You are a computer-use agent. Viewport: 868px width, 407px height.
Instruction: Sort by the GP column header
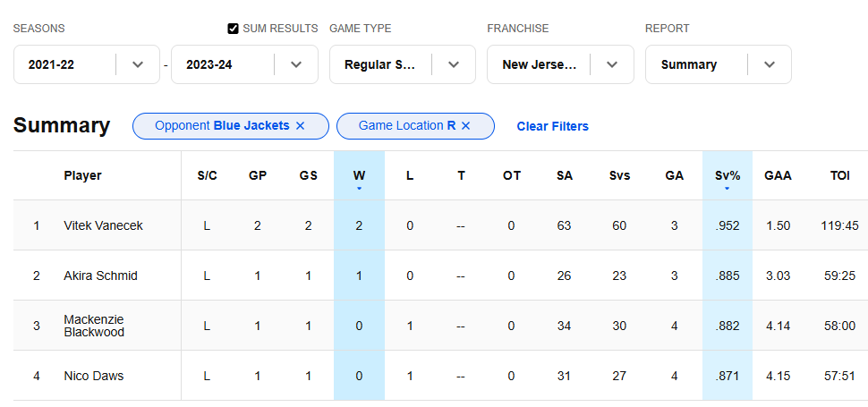[x=258, y=176]
